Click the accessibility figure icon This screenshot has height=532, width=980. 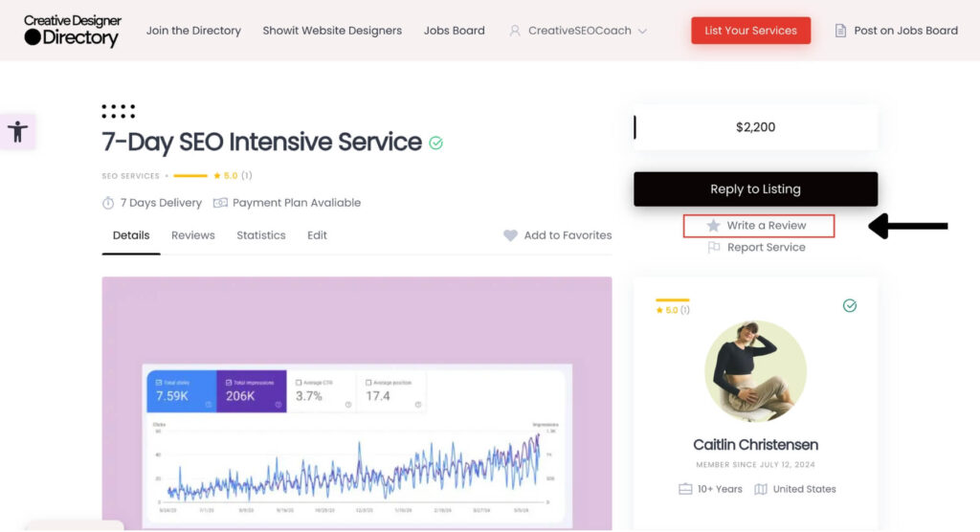point(17,131)
